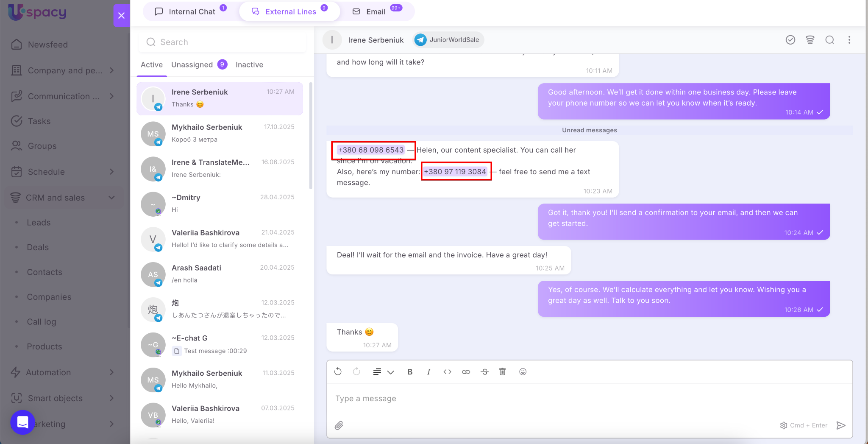This screenshot has width=868, height=444.
Task: Click the +380 97 119 3084 phone link
Action: tap(455, 172)
